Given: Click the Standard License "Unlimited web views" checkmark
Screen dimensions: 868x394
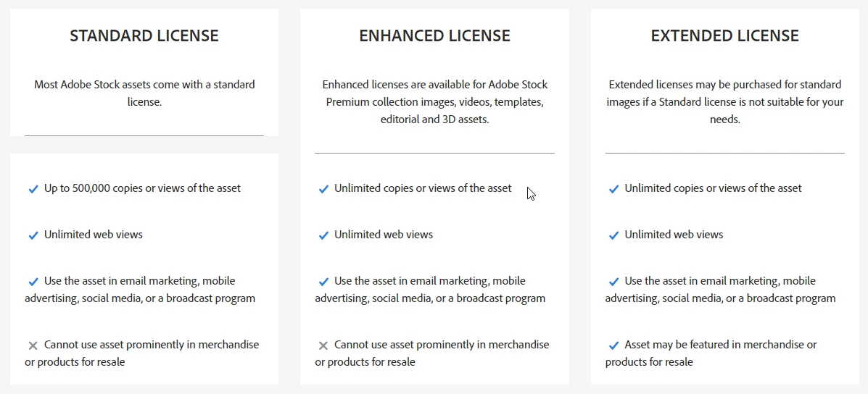Looking at the screenshot, I should [33, 235].
